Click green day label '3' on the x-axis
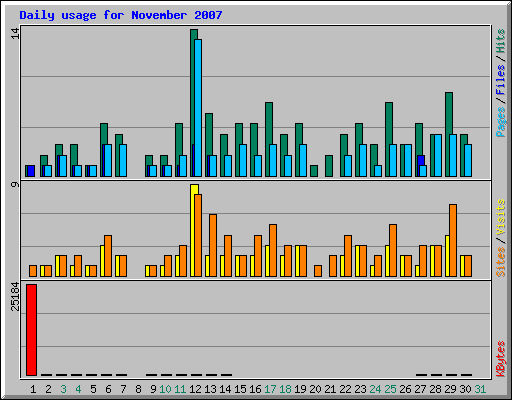Viewport: 512px width, 400px height. point(63,389)
